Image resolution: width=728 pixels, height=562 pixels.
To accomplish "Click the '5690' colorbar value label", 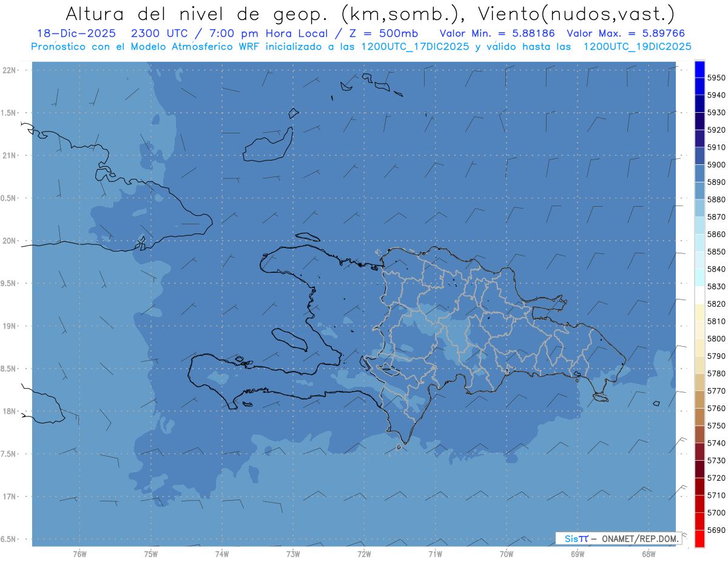I will coord(716,530).
